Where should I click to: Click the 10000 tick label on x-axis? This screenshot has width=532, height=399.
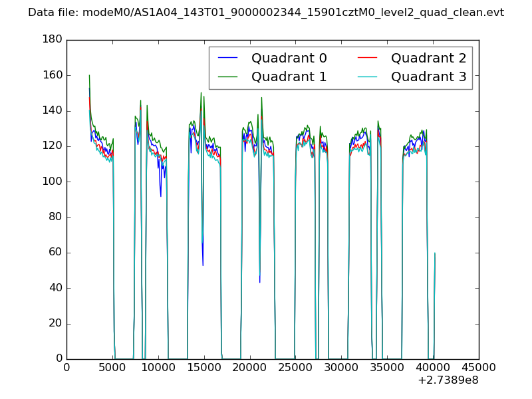pyautogui.click(x=158, y=367)
